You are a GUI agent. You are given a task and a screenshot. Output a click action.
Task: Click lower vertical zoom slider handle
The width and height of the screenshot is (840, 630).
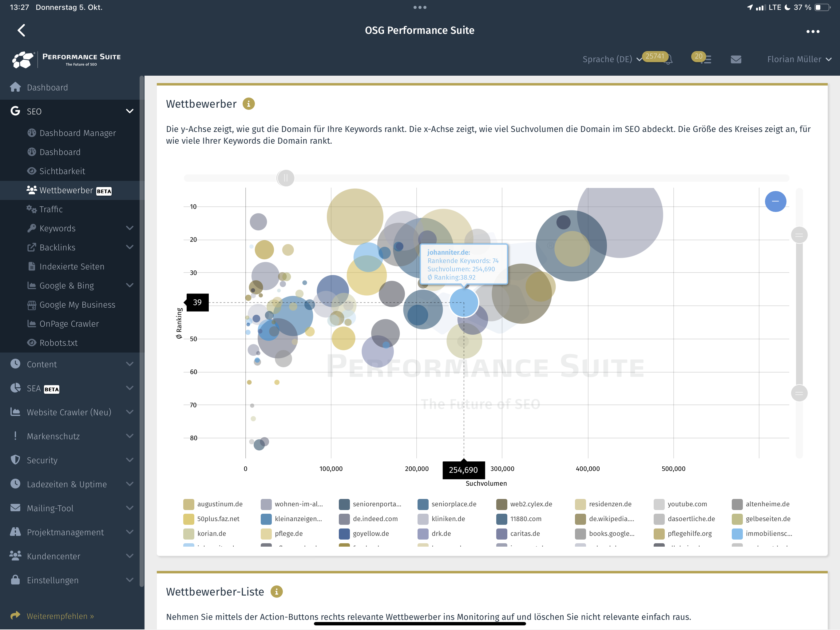pyautogui.click(x=799, y=393)
